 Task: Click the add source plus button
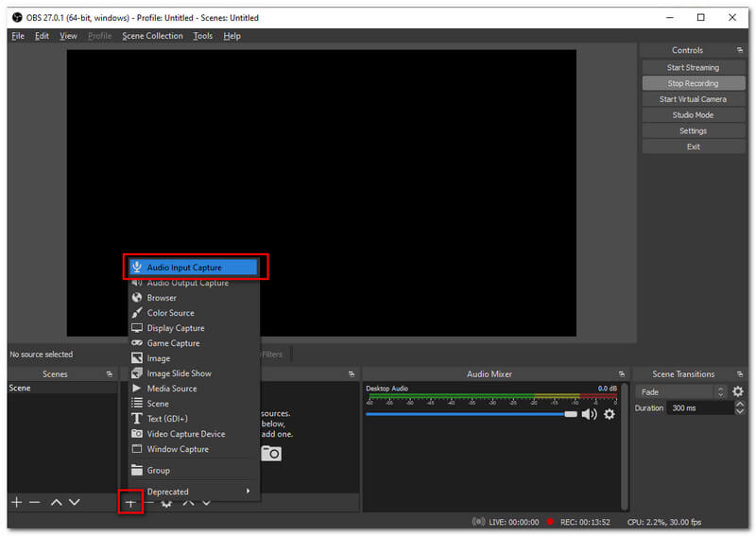[x=130, y=502]
